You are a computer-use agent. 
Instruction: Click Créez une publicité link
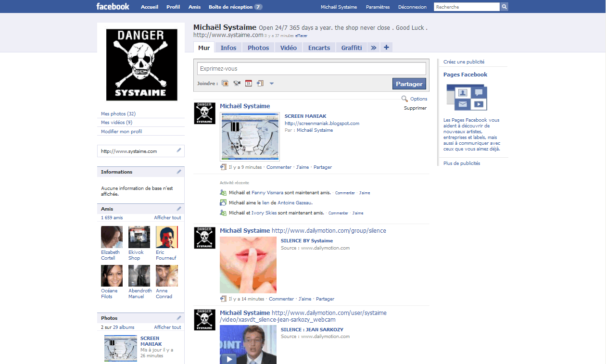click(464, 62)
